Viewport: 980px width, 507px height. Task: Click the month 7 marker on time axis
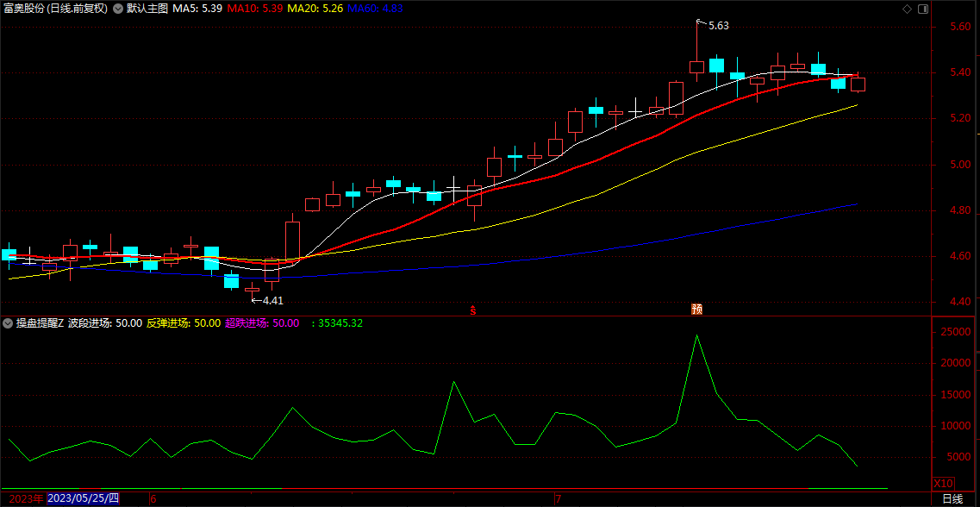pos(559,499)
